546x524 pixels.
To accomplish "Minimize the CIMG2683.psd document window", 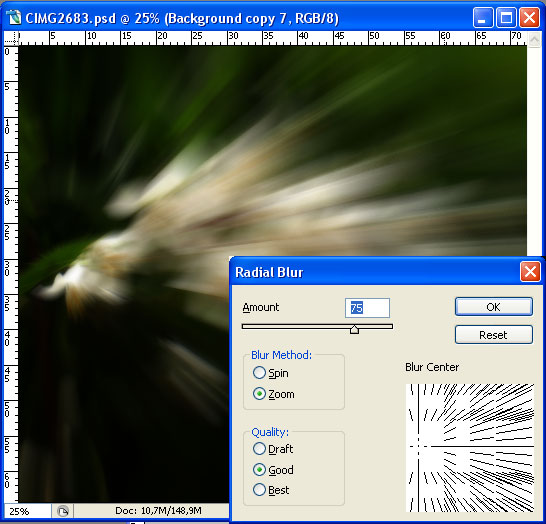I will click(483, 17).
